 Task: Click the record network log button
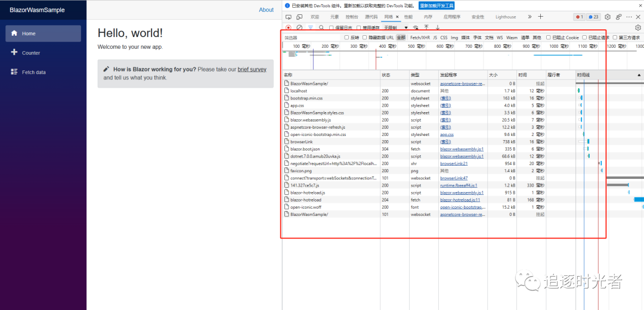(x=288, y=27)
